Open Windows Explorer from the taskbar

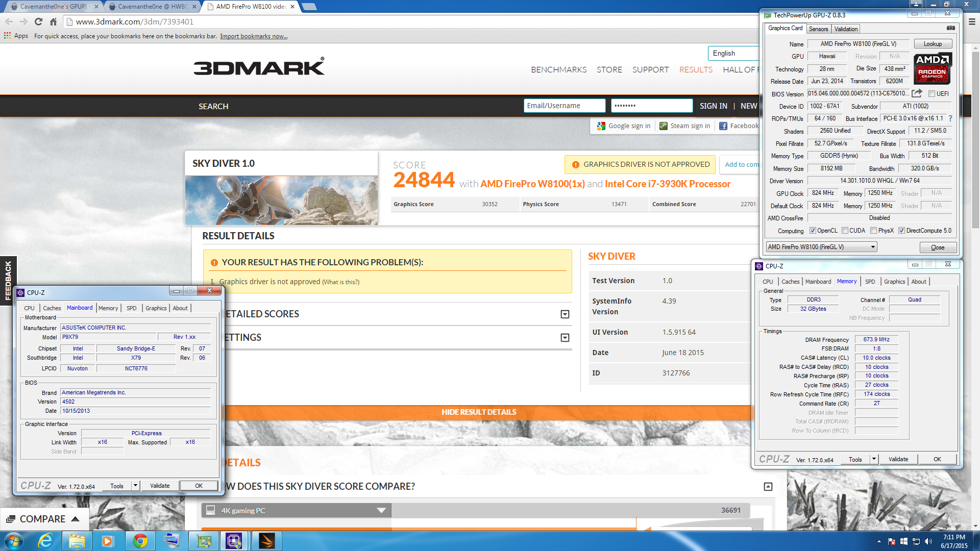[77, 541]
